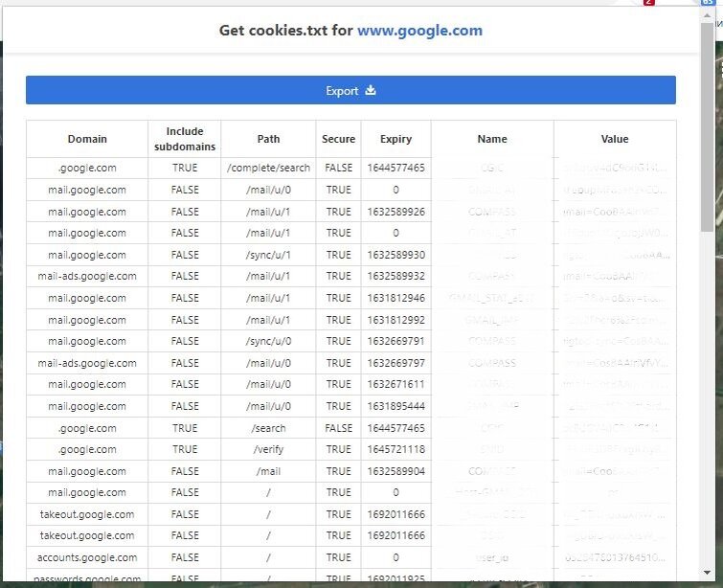Viewport: 723px width, 588px height.
Task: Click domain in row expiring 1632669797
Action: click(x=87, y=363)
